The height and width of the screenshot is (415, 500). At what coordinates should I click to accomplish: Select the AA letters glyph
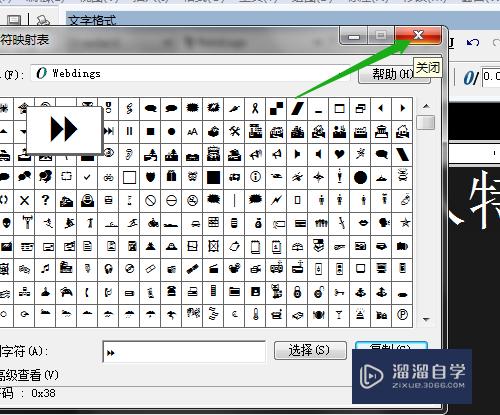(x=192, y=132)
